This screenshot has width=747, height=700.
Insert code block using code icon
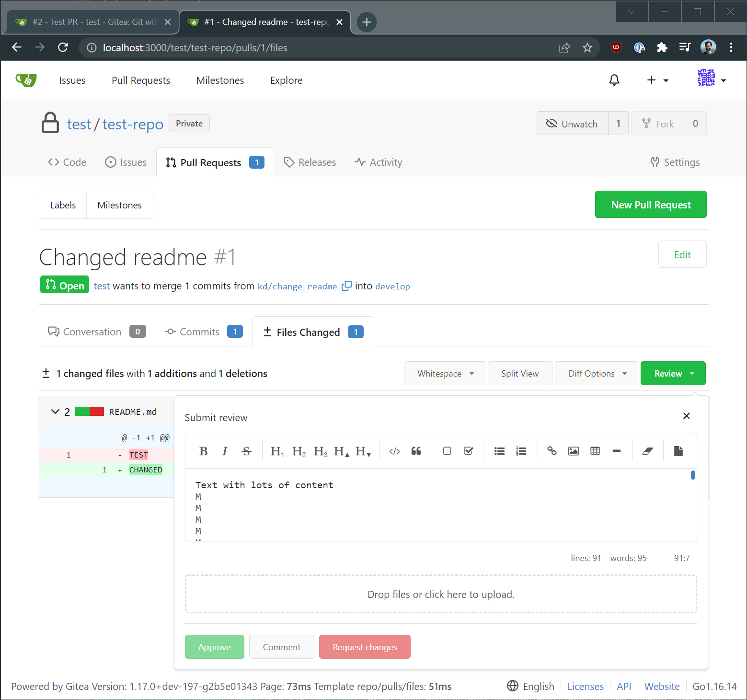click(x=394, y=451)
